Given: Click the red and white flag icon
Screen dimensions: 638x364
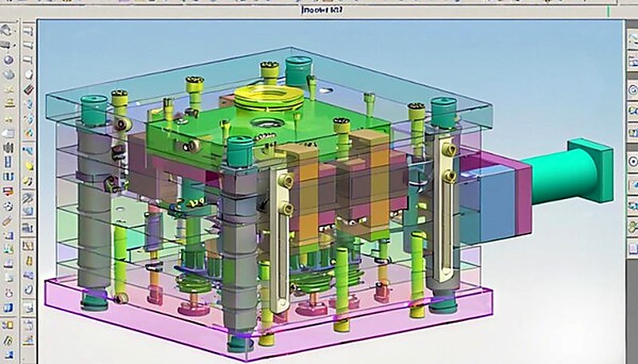Looking at the screenshot, I should tap(8, 191).
